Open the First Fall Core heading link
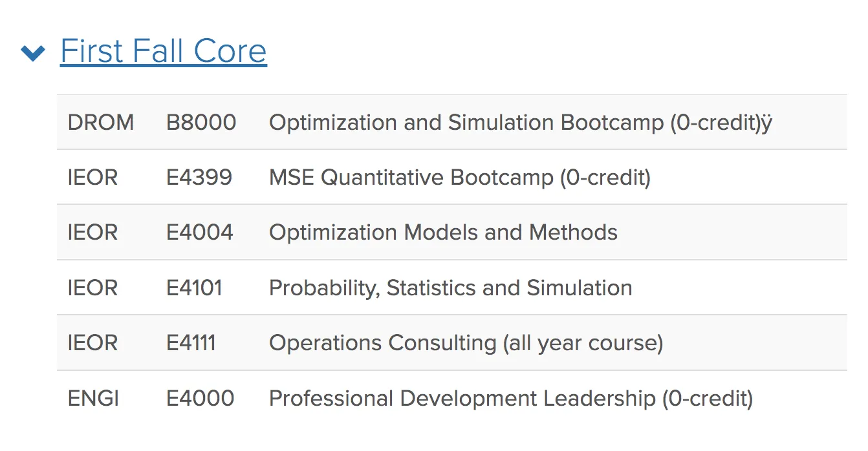 pos(163,51)
